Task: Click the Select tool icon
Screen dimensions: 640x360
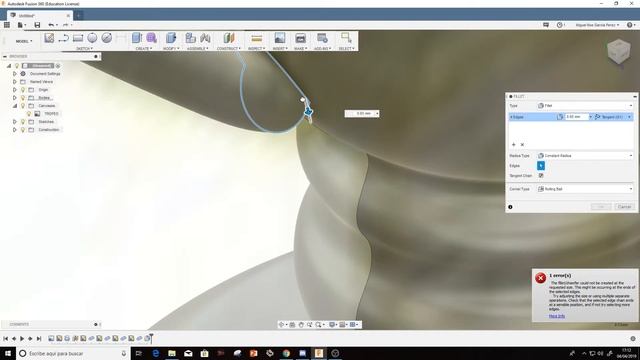Action: tap(346, 38)
